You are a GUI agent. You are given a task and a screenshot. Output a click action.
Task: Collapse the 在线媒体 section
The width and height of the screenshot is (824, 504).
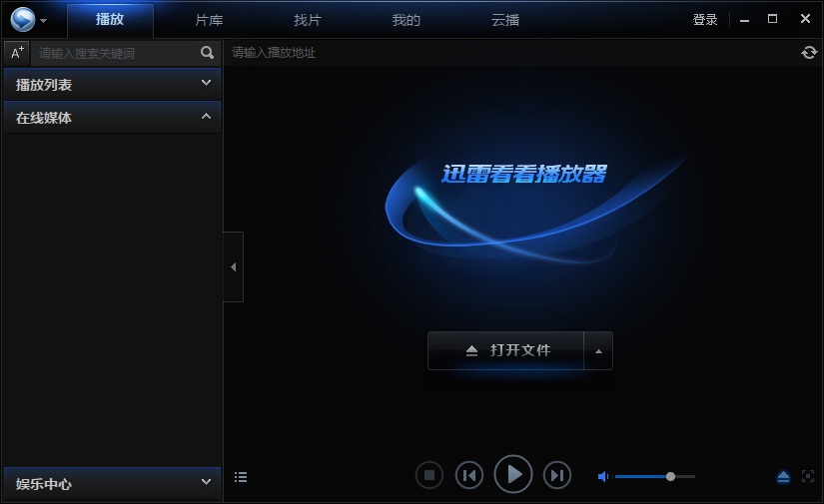112,117
